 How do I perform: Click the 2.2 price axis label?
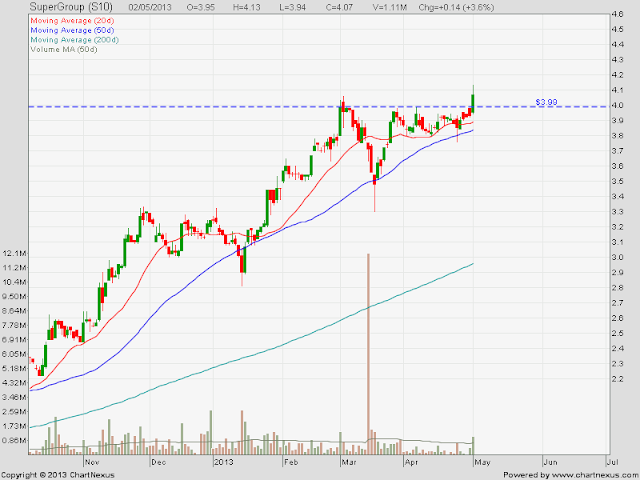(x=617, y=379)
